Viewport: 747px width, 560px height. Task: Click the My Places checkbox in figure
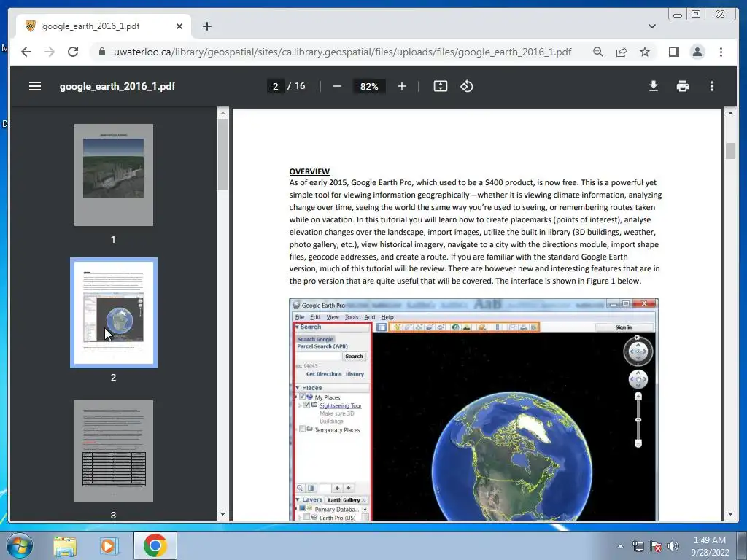coord(302,397)
